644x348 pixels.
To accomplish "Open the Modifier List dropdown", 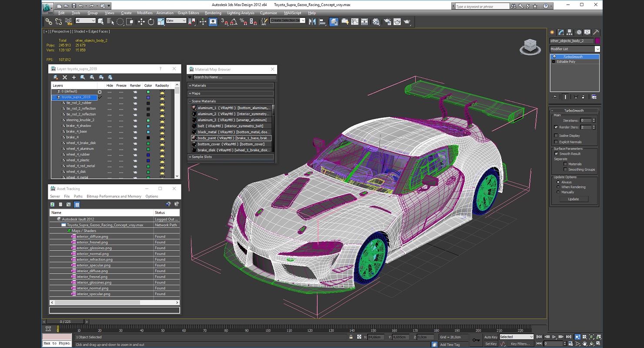I will point(574,49).
